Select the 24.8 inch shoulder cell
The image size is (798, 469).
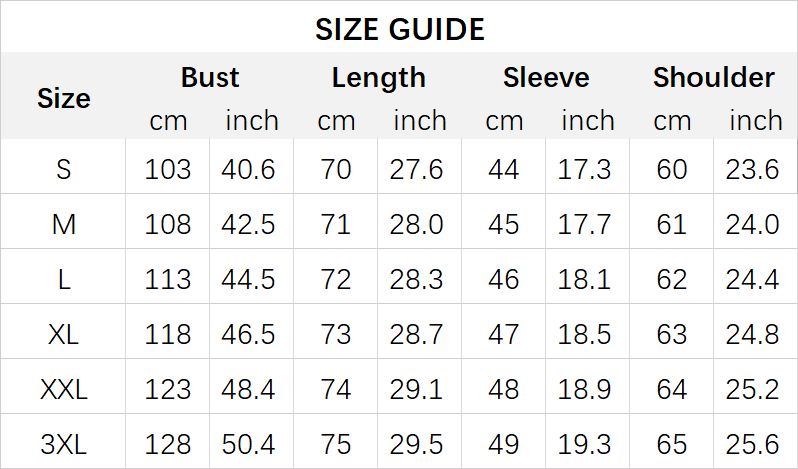click(752, 334)
